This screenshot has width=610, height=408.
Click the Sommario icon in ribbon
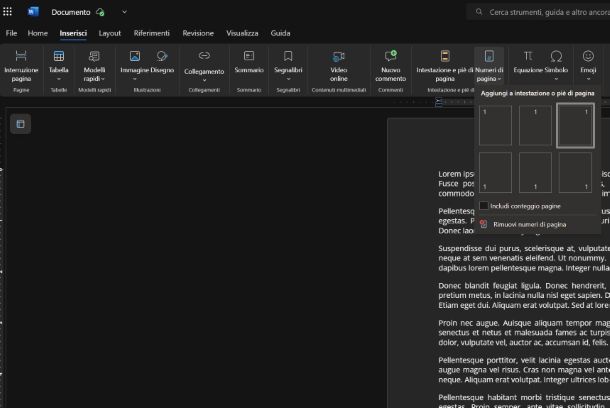pos(249,57)
